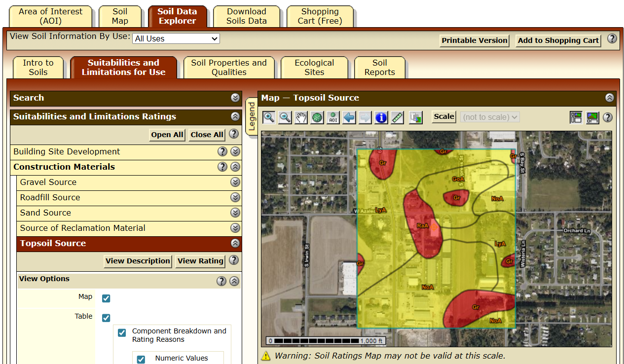Click the View Rating button

200,261
